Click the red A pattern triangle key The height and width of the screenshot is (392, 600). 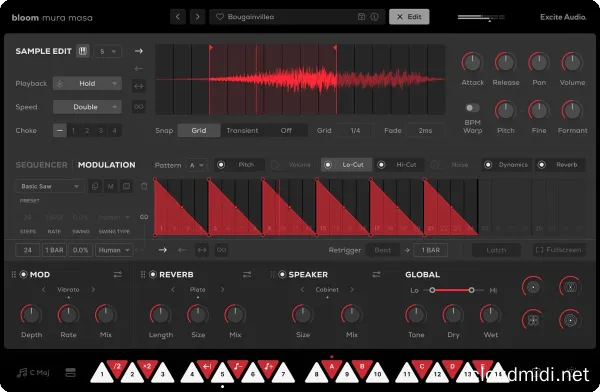pyautogui.click(x=331, y=368)
